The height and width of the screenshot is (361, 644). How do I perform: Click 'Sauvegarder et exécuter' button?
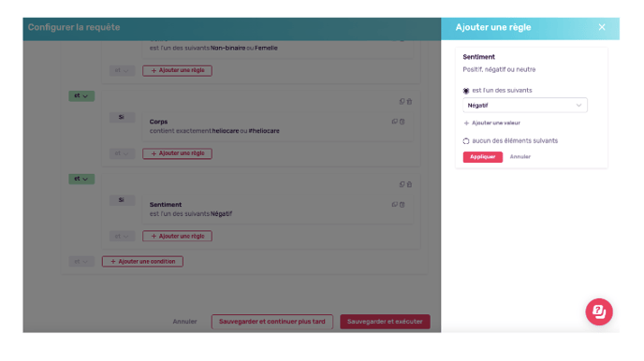(385, 322)
